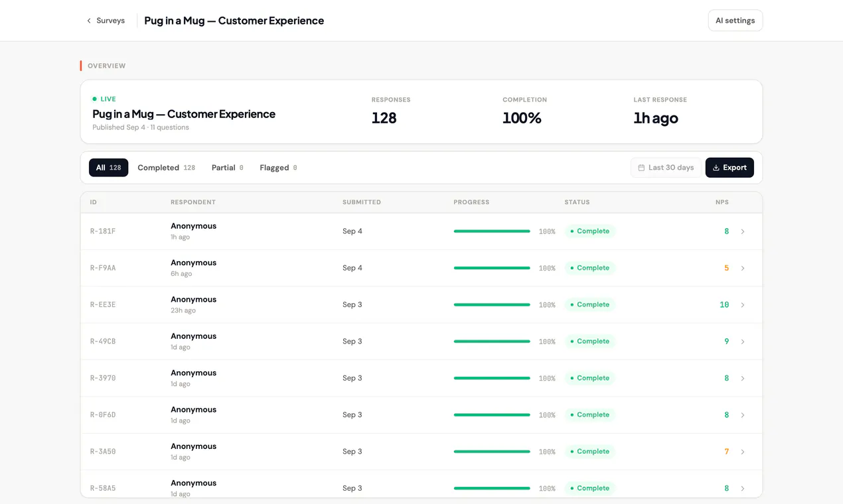
Task: Click the back chevron beside Surveys
Action: click(x=89, y=21)
